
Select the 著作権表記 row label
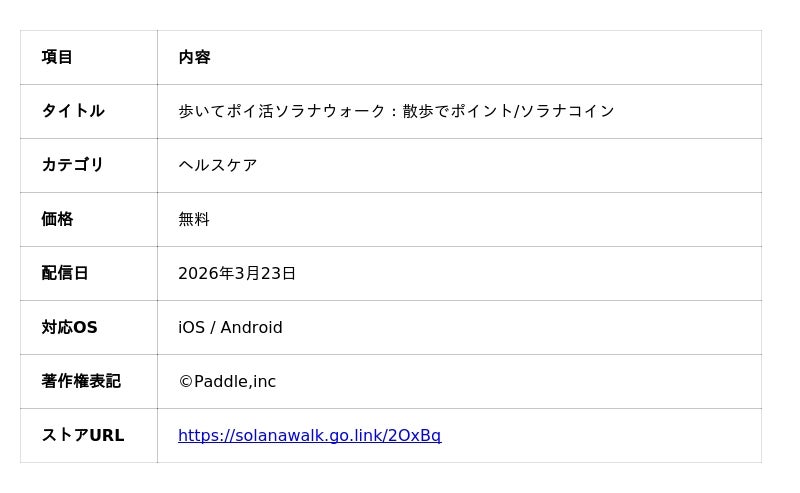[81, 382]
